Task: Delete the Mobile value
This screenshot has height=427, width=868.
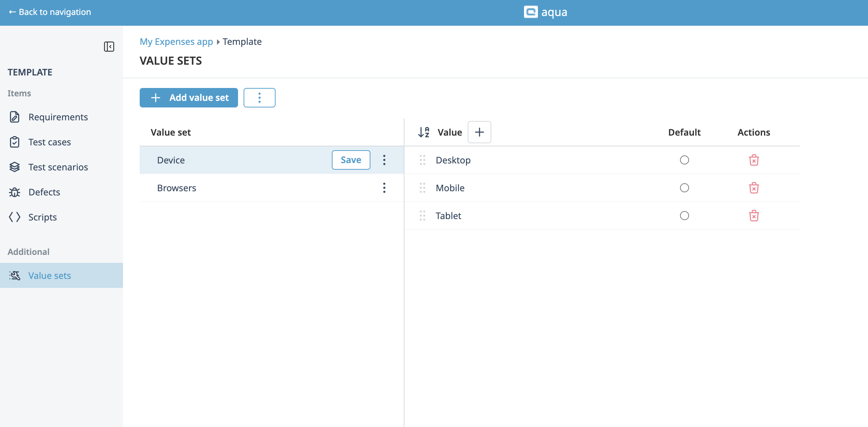Action: [754, 188]
